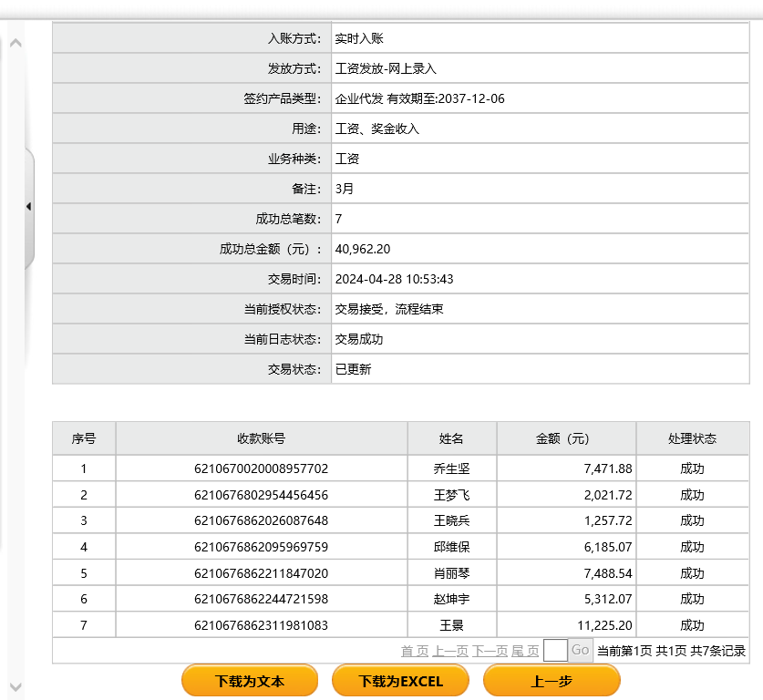Select the total amount 40,962.20
The image size is (763, 700).
coord(363,250)
